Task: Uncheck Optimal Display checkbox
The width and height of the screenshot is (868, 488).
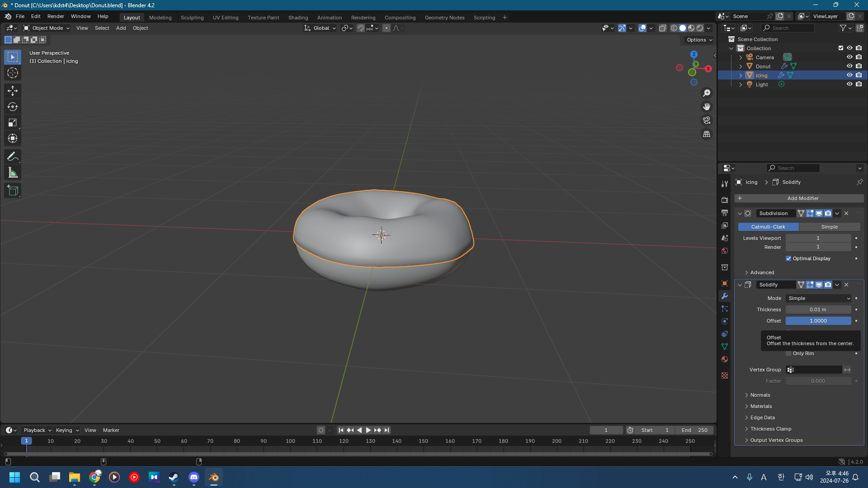Action: [788, 258]
